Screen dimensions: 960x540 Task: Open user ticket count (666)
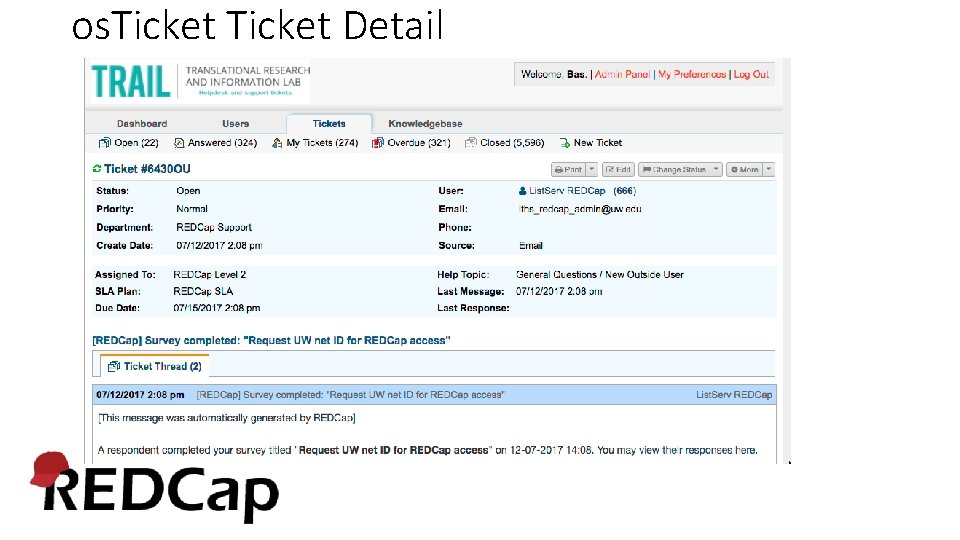624,191
